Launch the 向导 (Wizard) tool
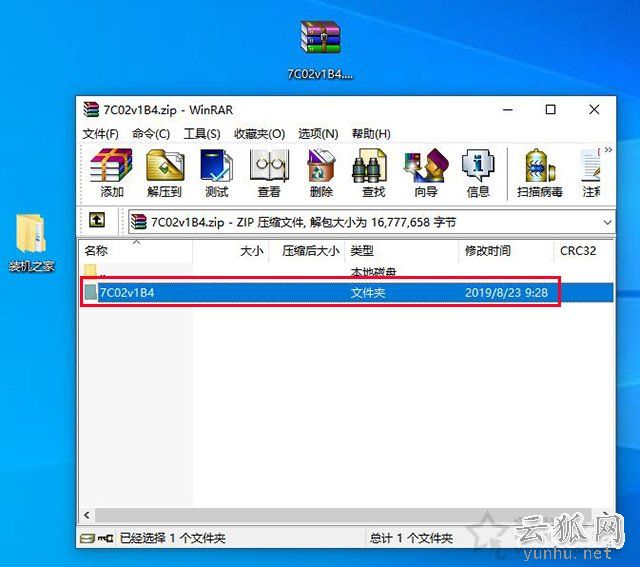 (426, 173)
